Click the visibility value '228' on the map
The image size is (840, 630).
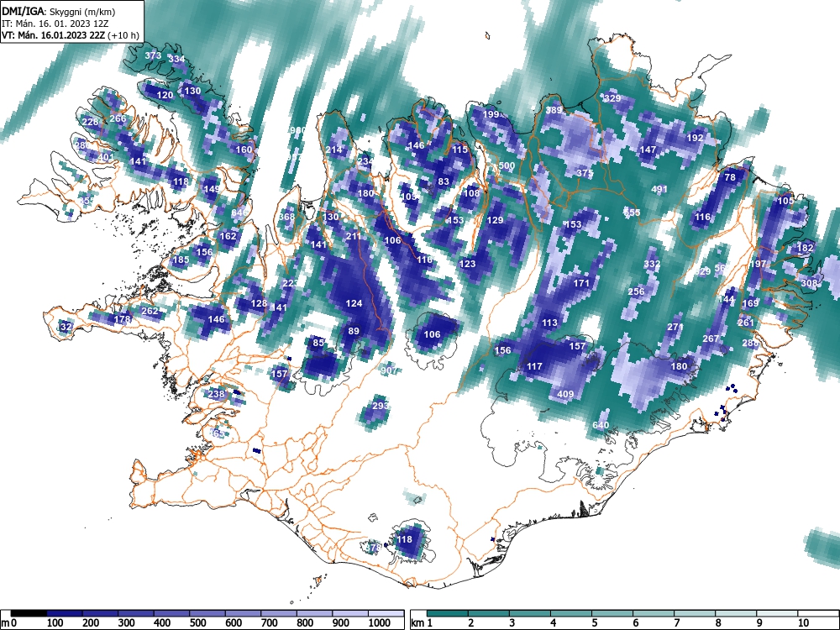(91, 122)
